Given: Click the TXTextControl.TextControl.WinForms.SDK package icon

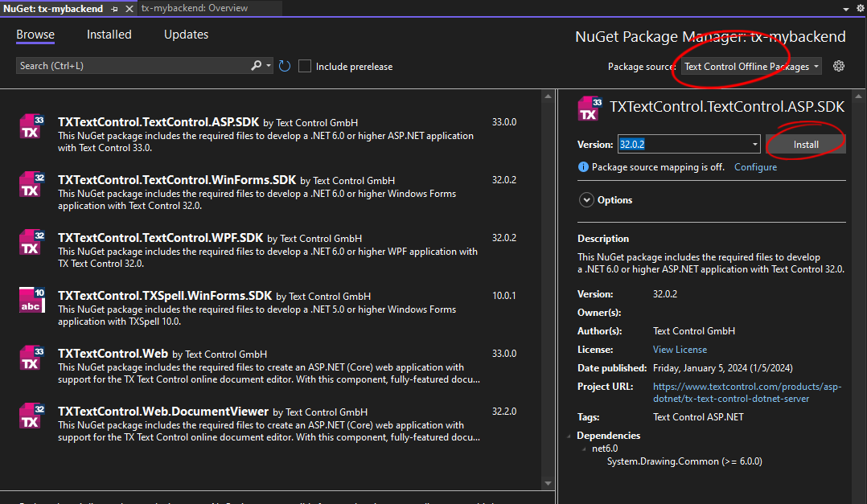Looking at the screenshot, I should [32, 185].
